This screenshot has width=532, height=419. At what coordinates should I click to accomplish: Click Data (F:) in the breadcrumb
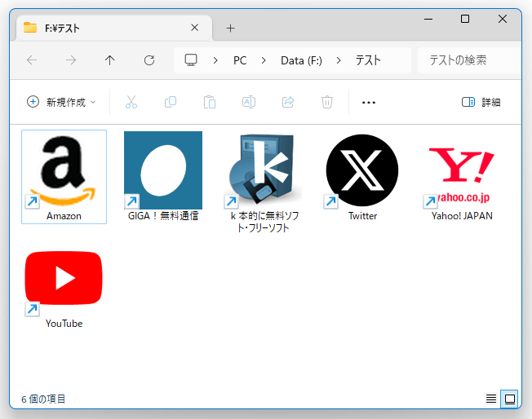(x=301, y=60)
